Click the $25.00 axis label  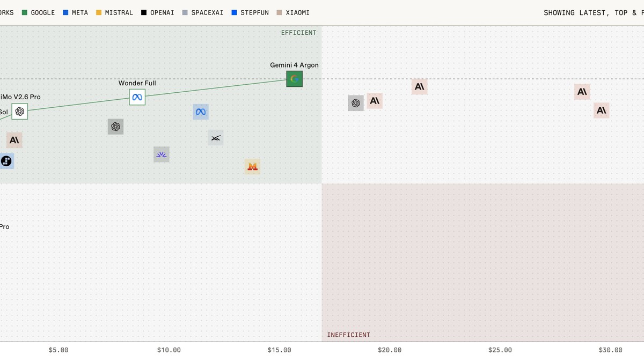pyautogui.click(x=500, y=350)
